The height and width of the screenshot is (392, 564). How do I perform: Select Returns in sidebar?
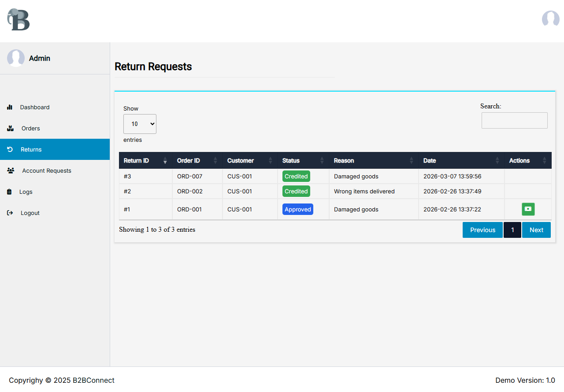click(x=55, y=149)
